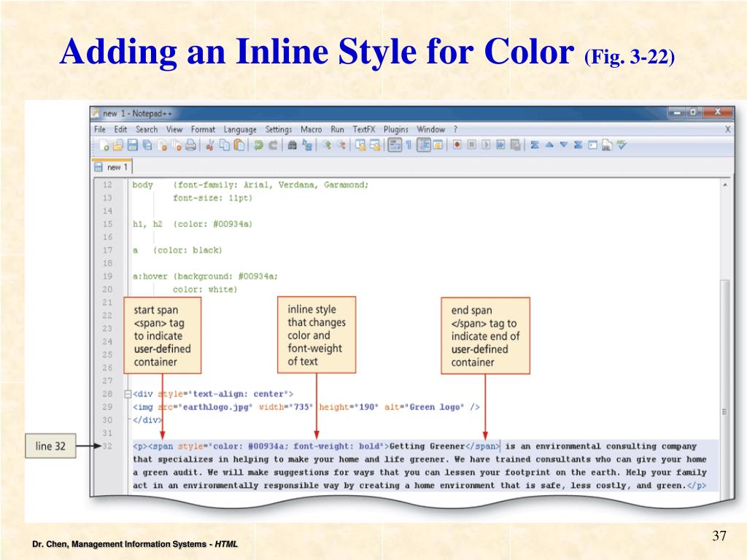The image size is (747, 560).
Task: Click the vertical scrollbar up arrow
Action: tap(725, 185)
